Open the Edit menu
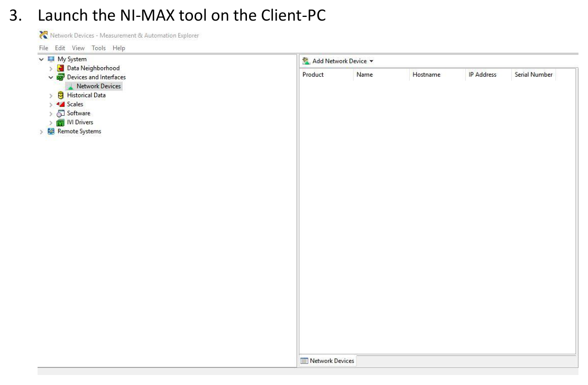 (x=60, y=48)
